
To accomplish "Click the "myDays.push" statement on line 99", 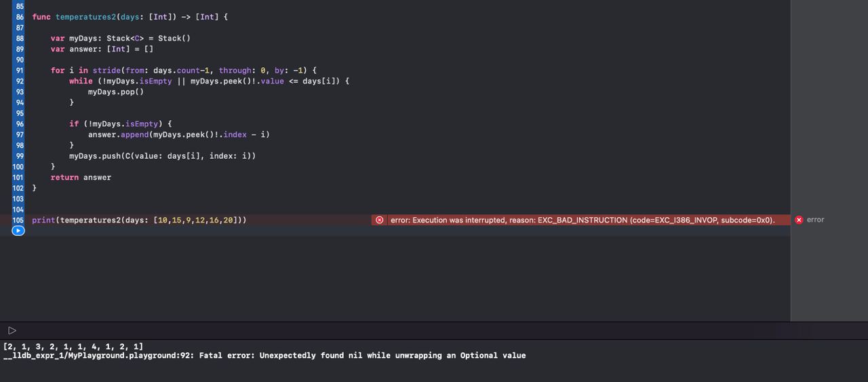I will click(162, 156).
